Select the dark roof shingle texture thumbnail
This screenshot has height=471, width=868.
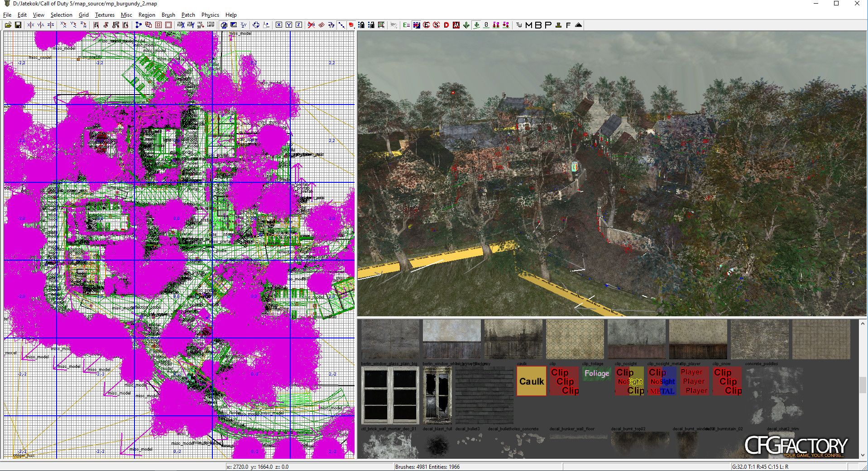484,395
